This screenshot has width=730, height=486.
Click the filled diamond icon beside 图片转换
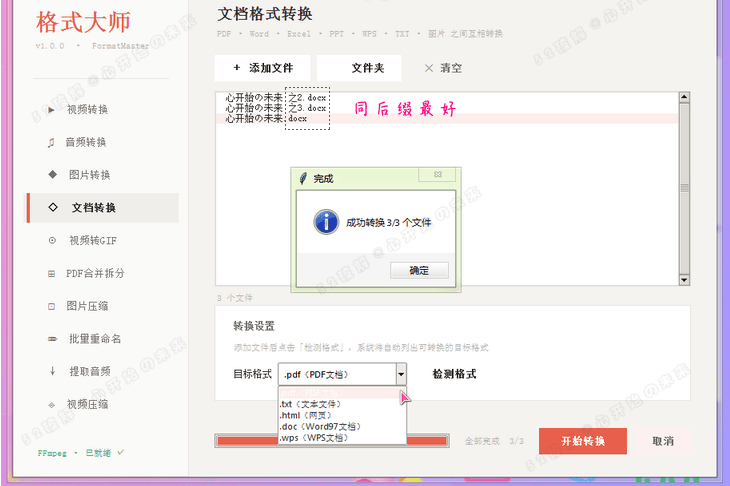pos(53,175)
